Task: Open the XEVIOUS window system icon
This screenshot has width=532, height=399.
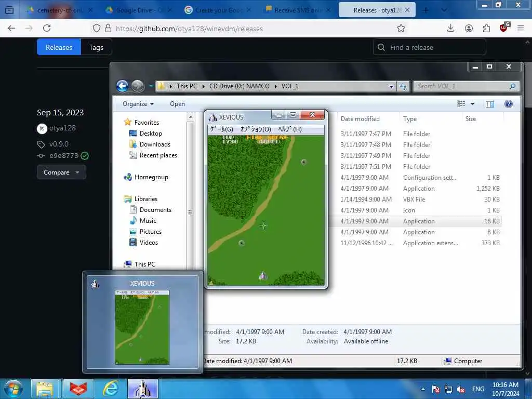Action: 213,117
